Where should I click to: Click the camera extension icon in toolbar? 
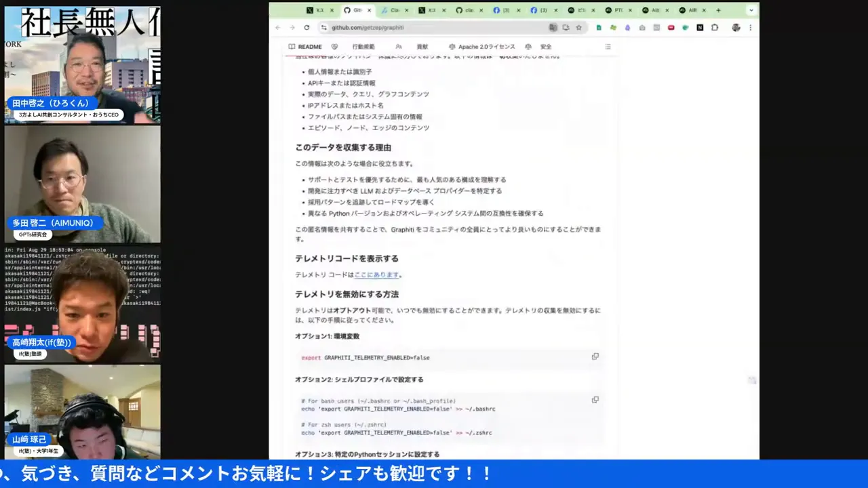coord(642,28)
